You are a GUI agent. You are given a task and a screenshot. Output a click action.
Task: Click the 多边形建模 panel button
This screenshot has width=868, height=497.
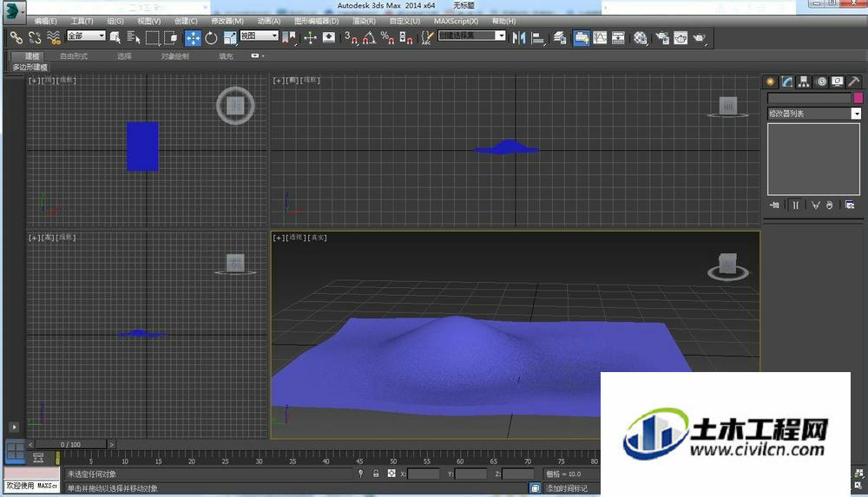point(30,67)
